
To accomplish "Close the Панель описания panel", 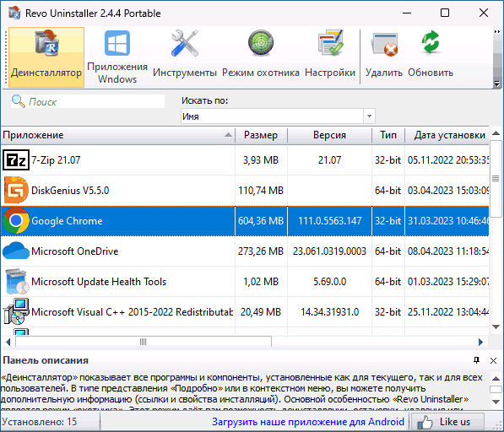I will pyautogui.click(x=493, y=360).
